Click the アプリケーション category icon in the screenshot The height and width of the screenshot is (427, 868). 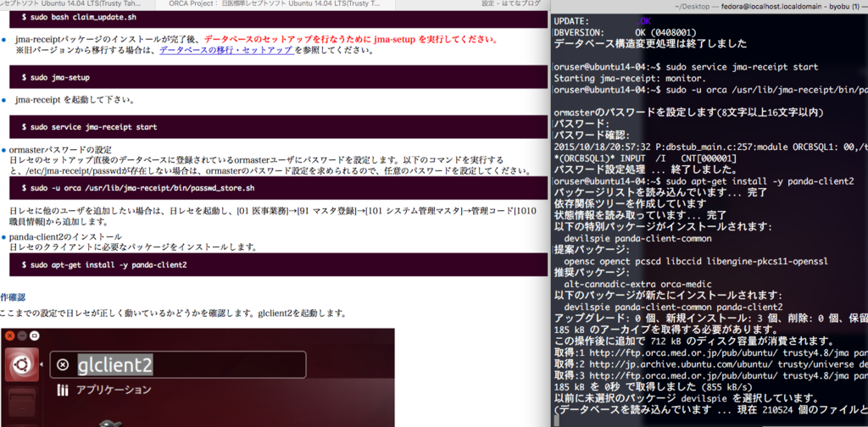tap(63, 390)
